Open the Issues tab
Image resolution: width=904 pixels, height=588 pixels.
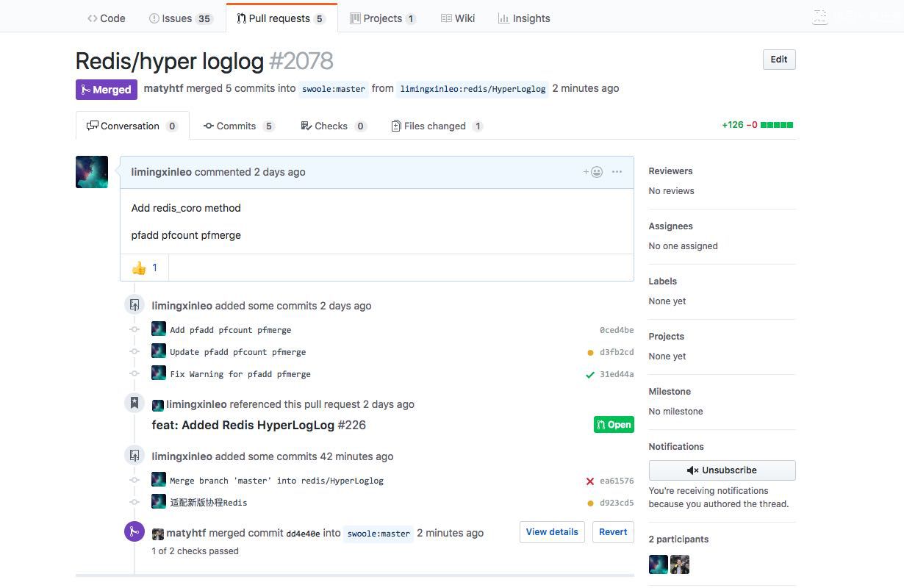(x=181, y=18)
